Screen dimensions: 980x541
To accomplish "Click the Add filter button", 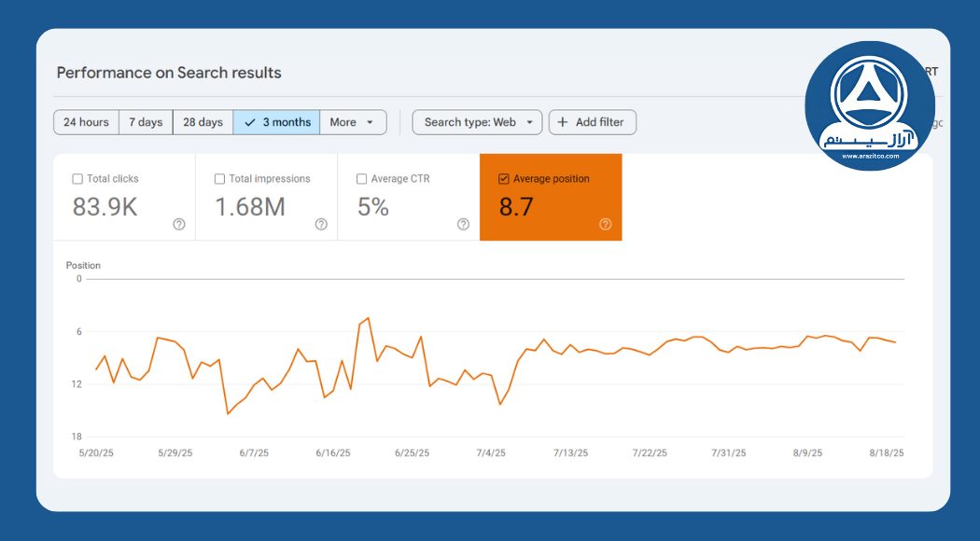I will (x=593, y=122).
